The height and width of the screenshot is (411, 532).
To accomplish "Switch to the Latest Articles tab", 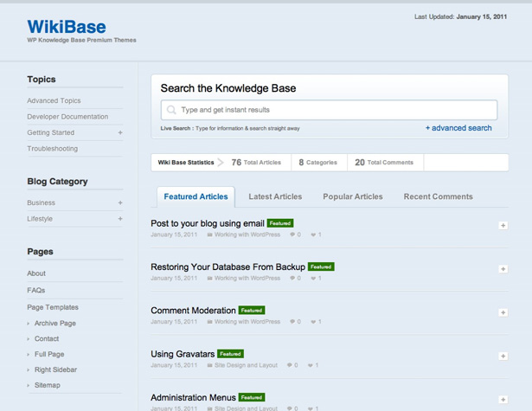I will (x=275, y=196).
